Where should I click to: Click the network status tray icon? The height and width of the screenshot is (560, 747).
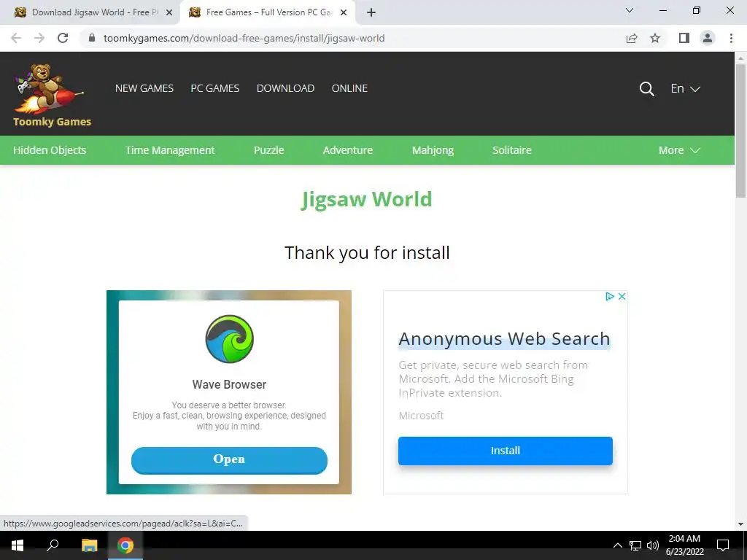[635, 545]
